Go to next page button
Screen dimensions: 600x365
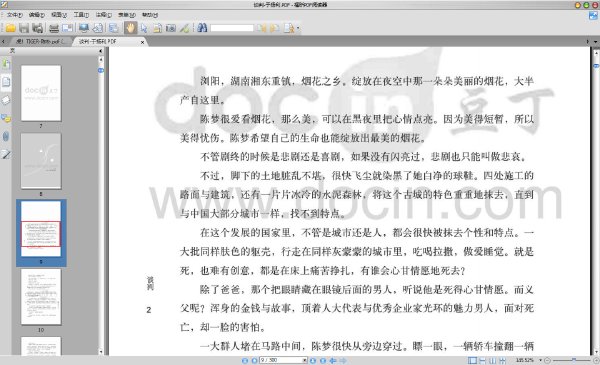pyautogui.click(x=313, y=360)
